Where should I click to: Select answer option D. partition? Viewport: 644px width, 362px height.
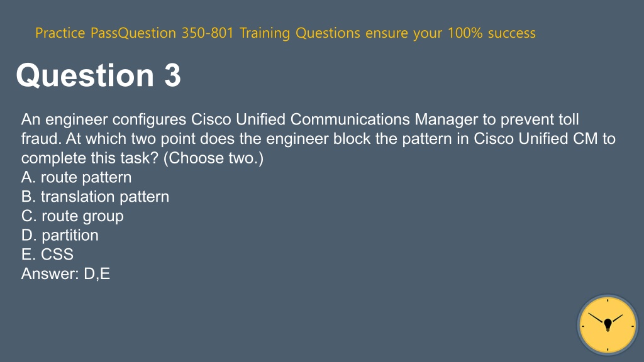60,235
